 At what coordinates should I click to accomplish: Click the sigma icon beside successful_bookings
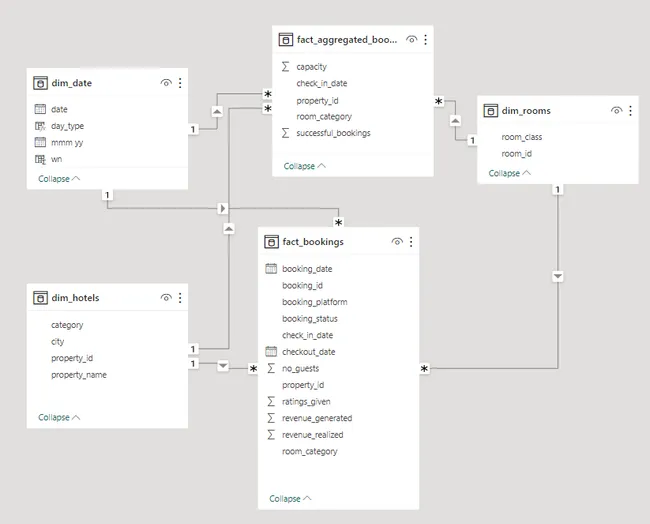285,133
